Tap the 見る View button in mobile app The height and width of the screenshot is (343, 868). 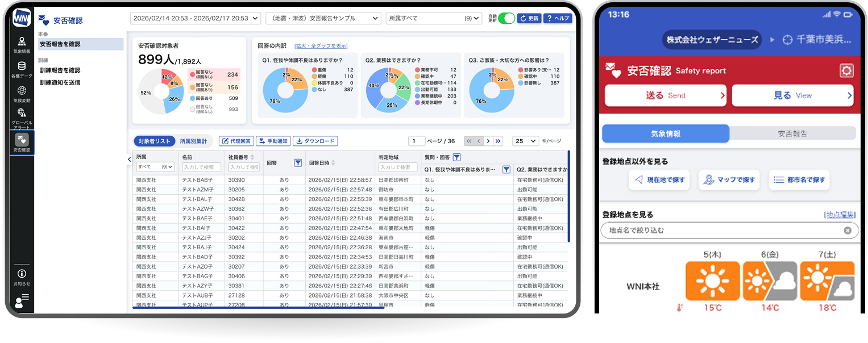793,95
